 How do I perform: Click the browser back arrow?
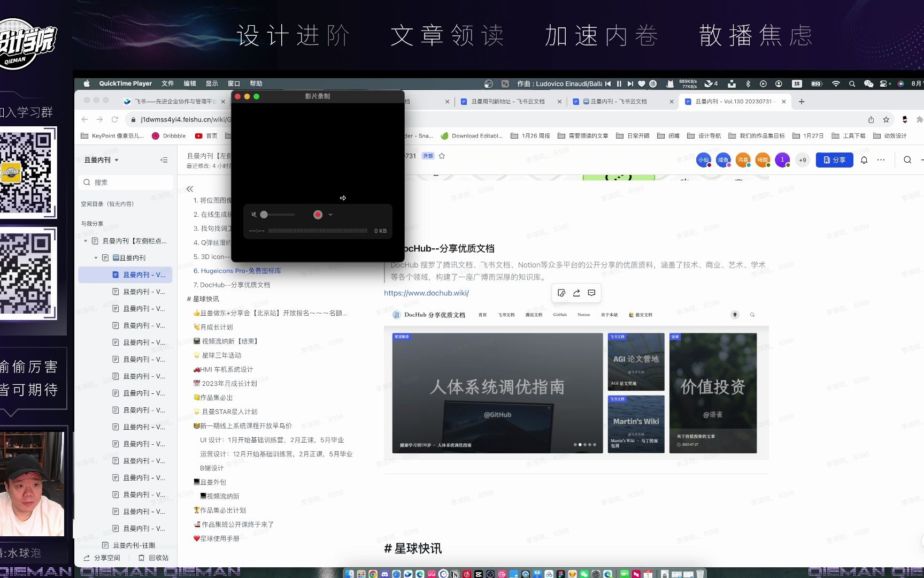tap(84, 119)
